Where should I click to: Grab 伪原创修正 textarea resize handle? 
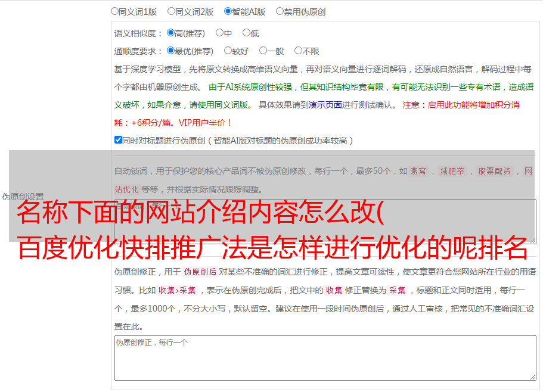pyautogui.click(x=533, y=377)
